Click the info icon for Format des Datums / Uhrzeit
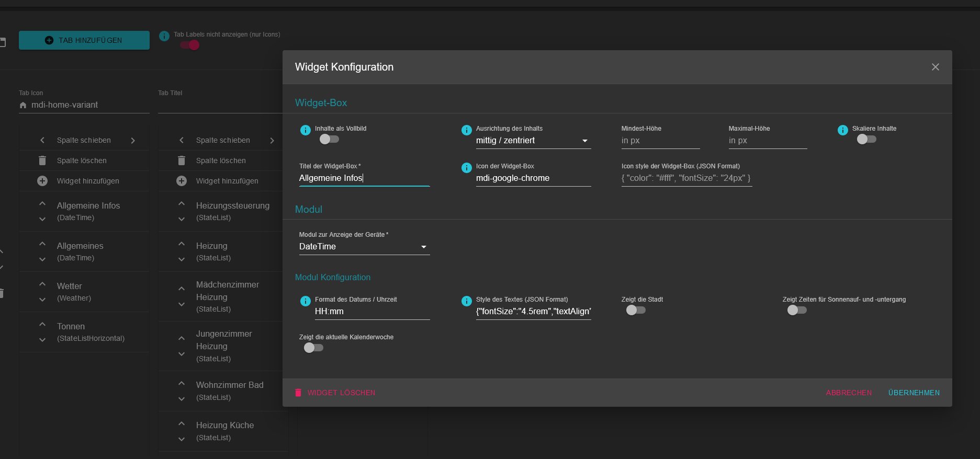 (306, 301)
